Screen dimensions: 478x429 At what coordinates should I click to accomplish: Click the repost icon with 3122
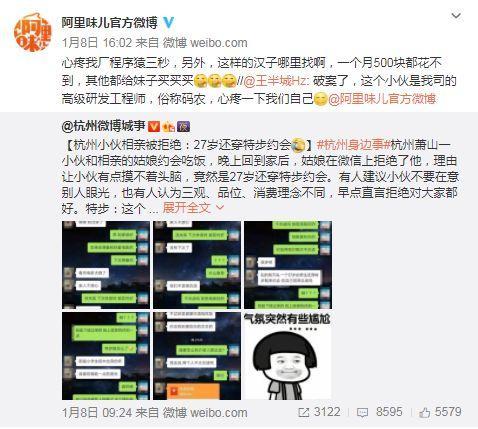point(319,412)
